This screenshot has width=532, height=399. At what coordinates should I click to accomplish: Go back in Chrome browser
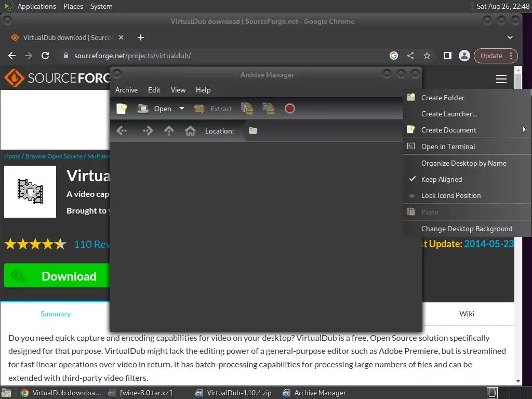point(12,56)
